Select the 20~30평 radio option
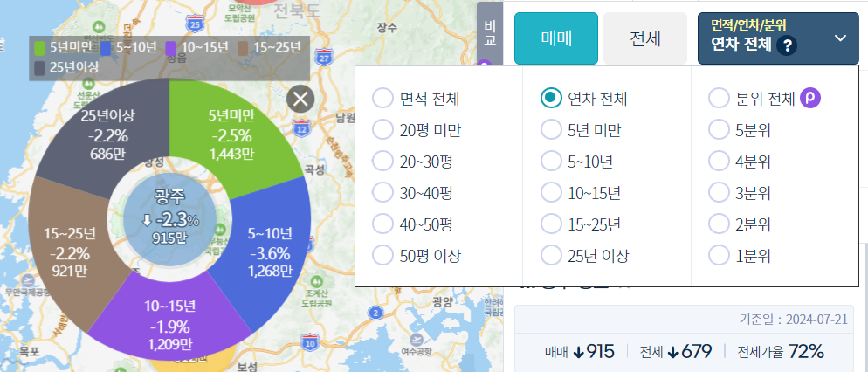Image resolution: width=868 pixels, height=372 pixels. [412, 162]
